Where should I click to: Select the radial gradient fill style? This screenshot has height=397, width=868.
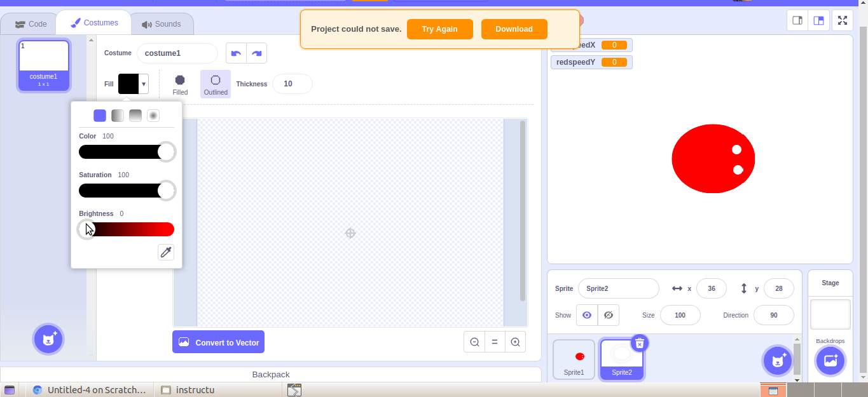(x=153, y=115)
